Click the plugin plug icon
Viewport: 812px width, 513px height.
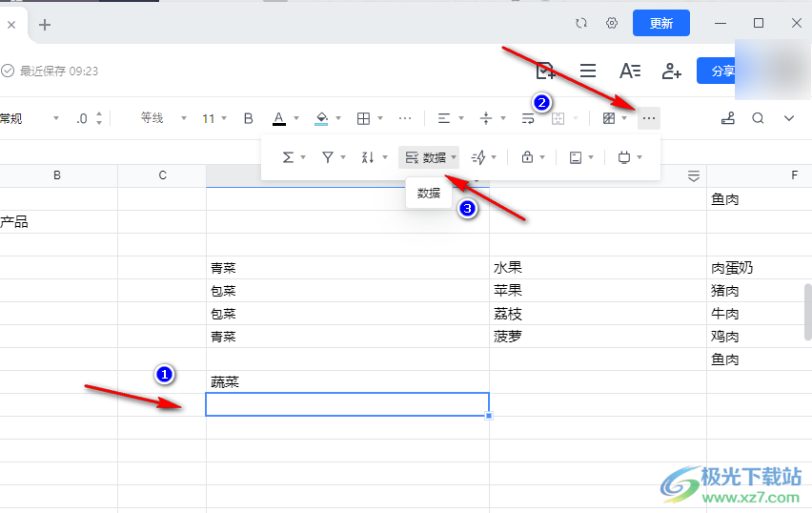pyautogui.click(x=624, y=157)
